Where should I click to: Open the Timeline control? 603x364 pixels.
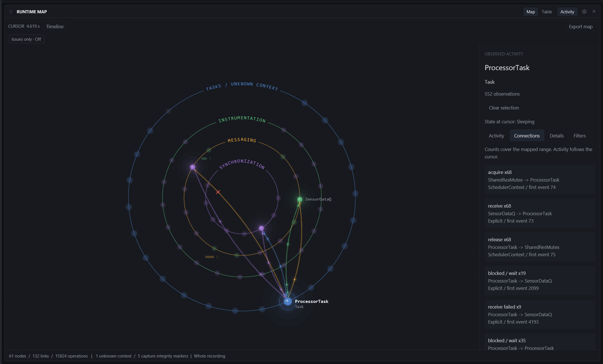(x=55, y=27)
